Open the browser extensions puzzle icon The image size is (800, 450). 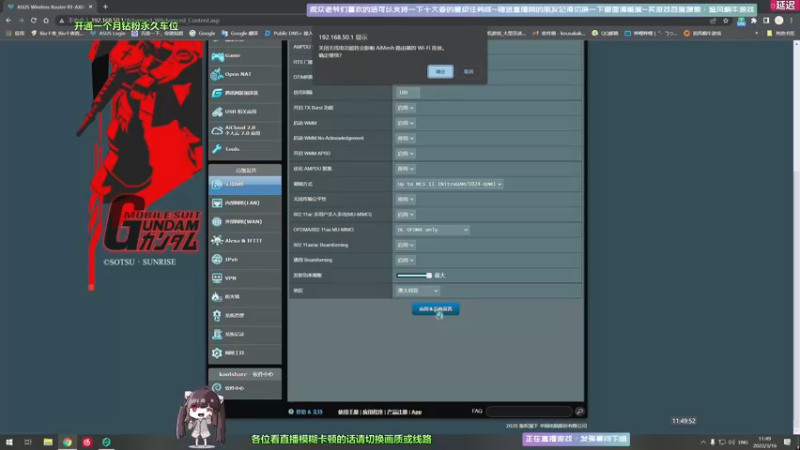754,20
